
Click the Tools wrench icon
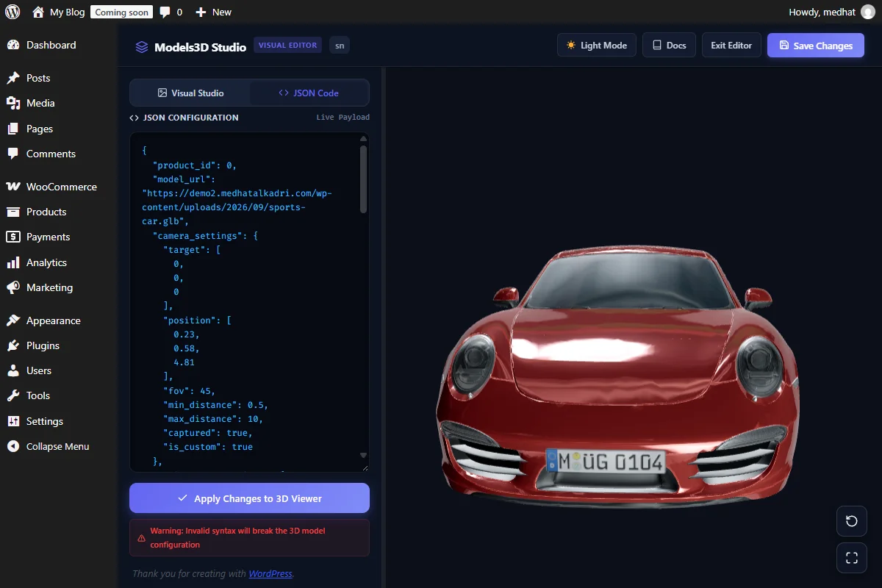pyautogui.click(x=13, y=395)
